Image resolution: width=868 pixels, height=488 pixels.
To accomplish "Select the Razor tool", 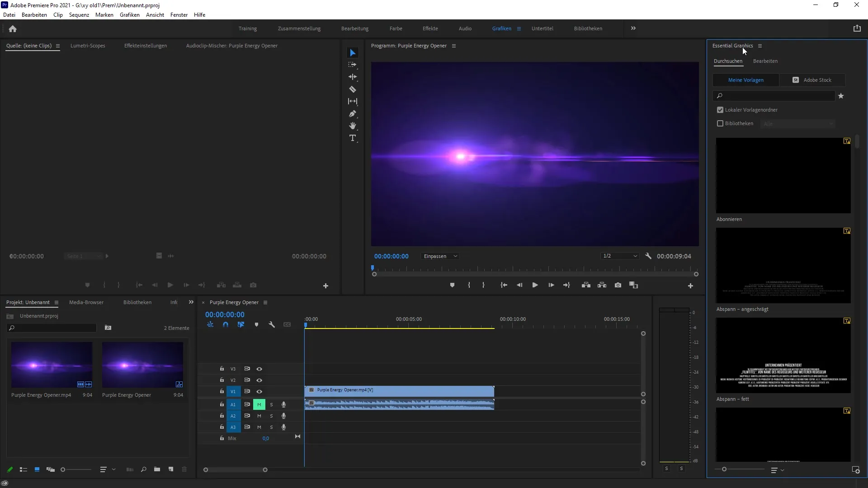I will click(x=353, y=89).
